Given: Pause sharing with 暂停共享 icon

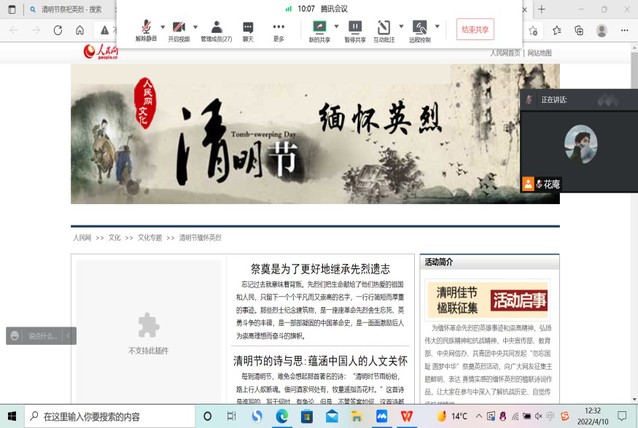Looking at the screenshot, I should pos(355,27).
